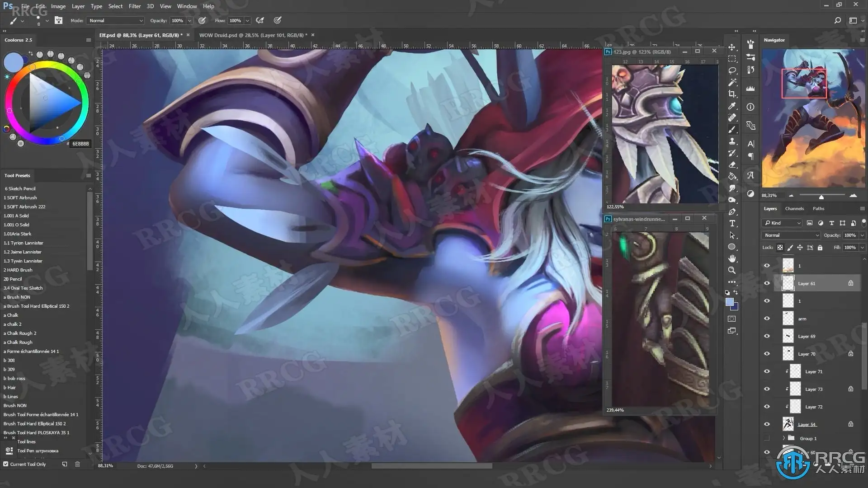The image size is (868, 488).
Task: Open the layer Fill dropdown arrow
Action: click(862, 247)
